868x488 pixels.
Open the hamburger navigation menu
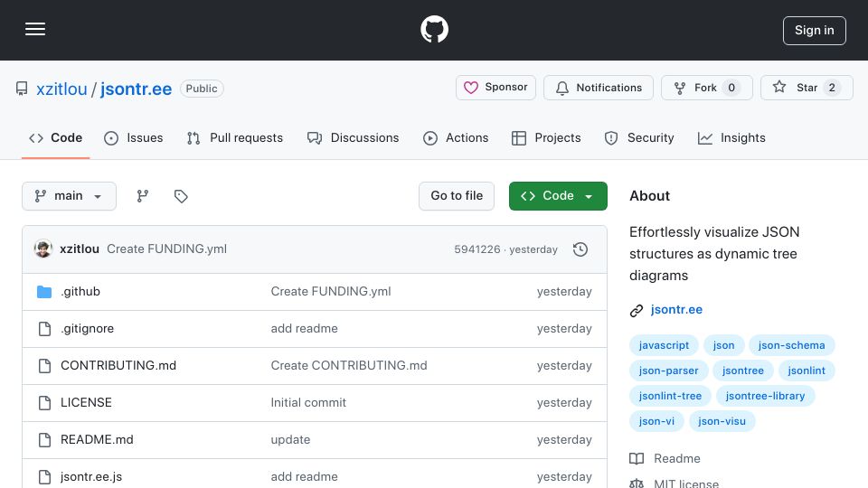(x=35, y=29)
